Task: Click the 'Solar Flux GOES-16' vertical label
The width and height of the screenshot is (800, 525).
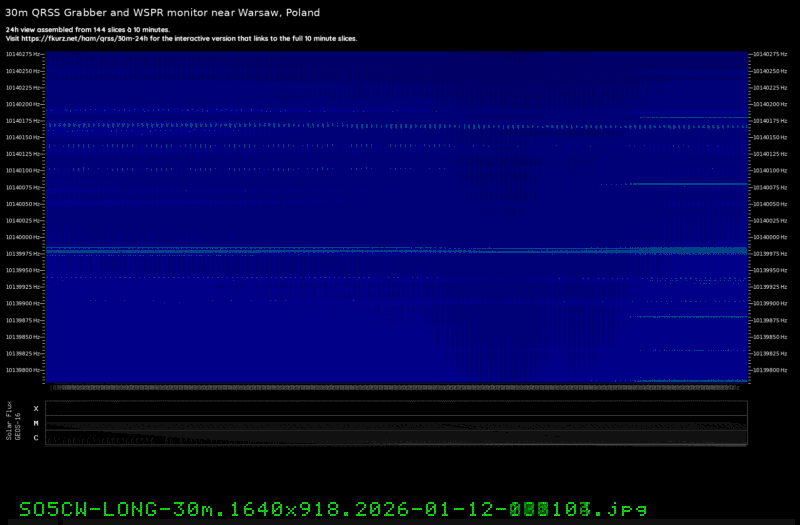Action: click(x=13, y=421)
